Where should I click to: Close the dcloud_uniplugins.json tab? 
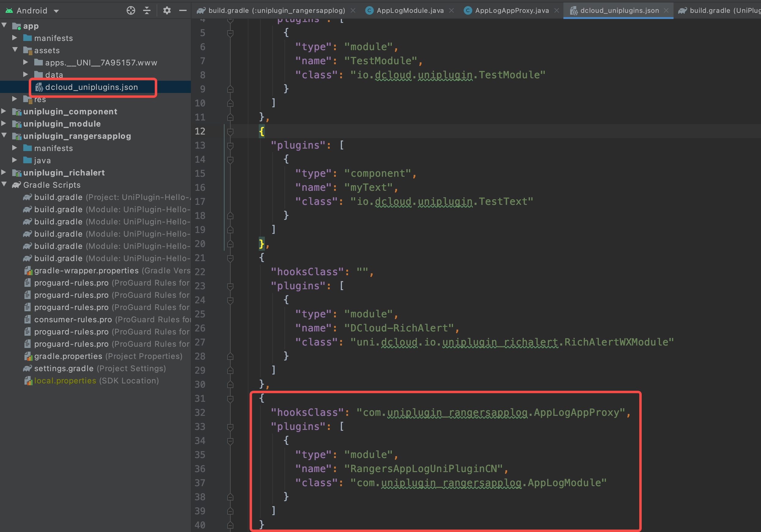pyautogui.click(x=666, y=11)
